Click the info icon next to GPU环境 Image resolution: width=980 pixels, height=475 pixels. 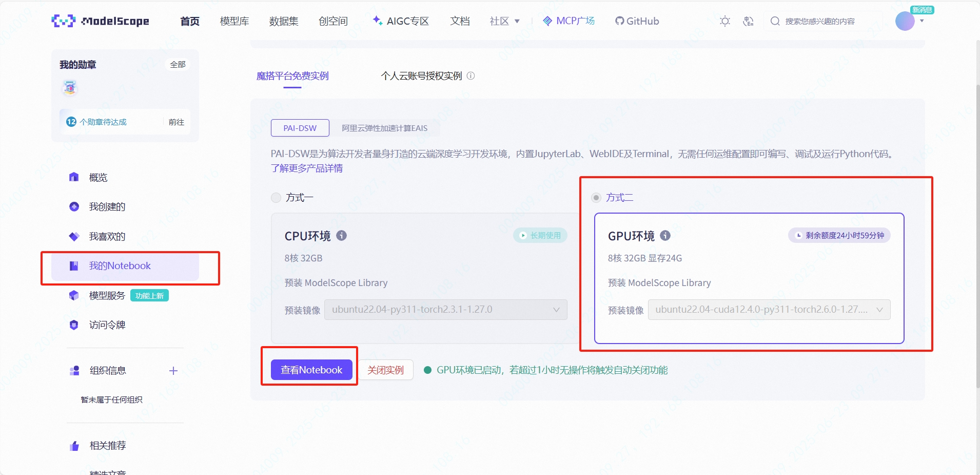click(x=665, y=236)
